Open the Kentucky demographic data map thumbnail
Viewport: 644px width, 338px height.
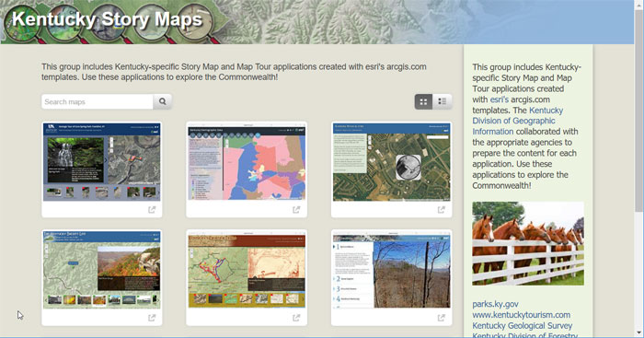[247, 163]
